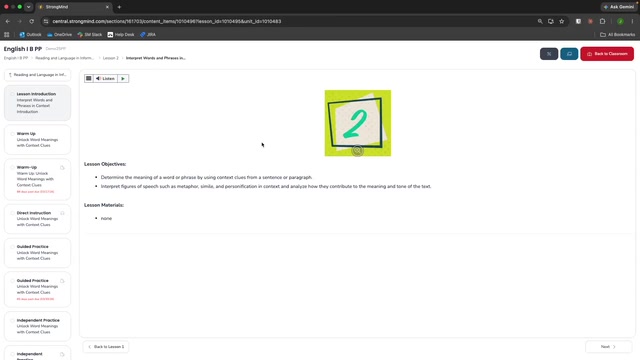Open the OneDrive bookmark
The width and height of the screenshot is (640, 360).
click(59, 35)
